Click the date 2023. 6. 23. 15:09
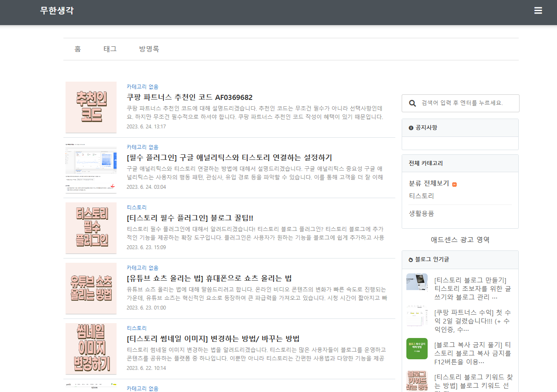This screenshot has width=557, height=392. coord(146,247)
